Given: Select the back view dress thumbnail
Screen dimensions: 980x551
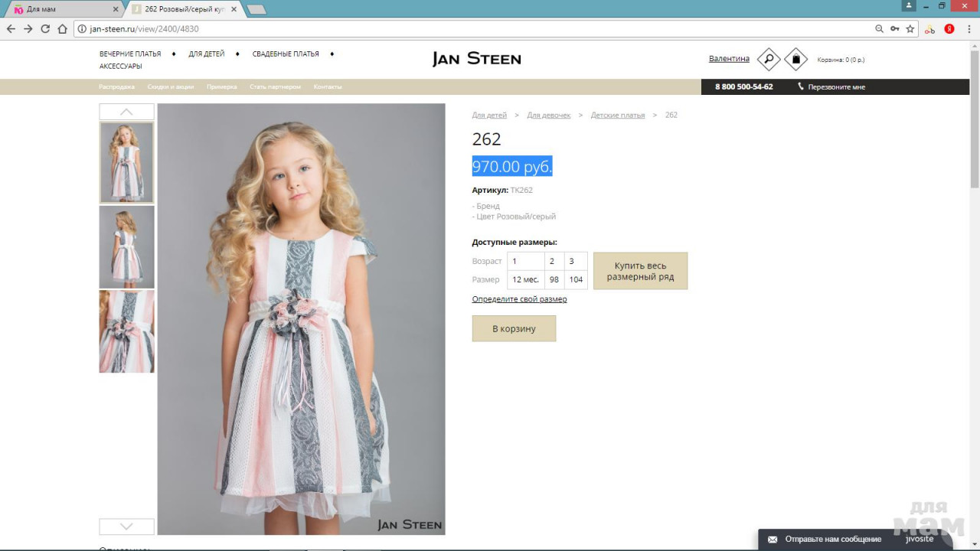Looking at the screenshot, I should click(126, 246).
